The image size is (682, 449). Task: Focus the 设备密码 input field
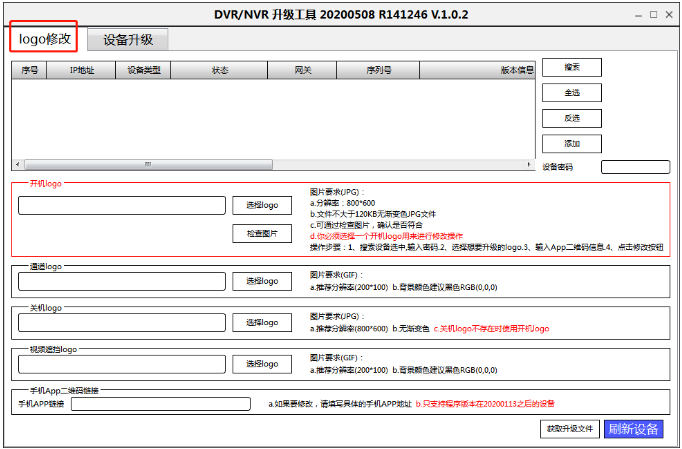pyautogui.click(x=635, y=167)
